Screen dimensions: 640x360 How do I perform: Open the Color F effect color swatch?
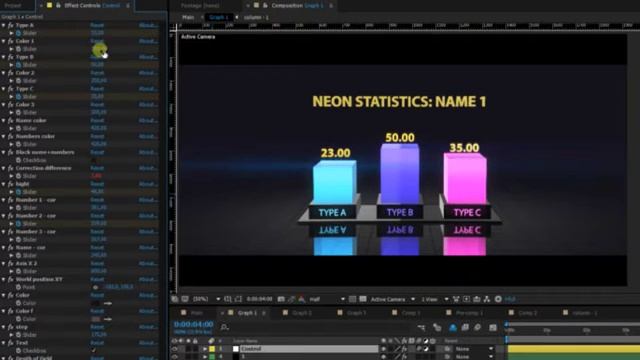point(96,319)
